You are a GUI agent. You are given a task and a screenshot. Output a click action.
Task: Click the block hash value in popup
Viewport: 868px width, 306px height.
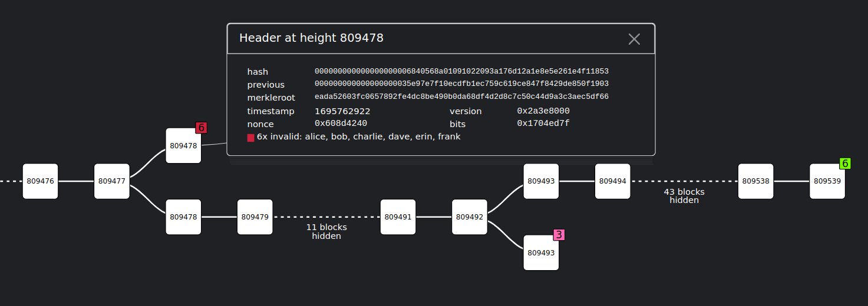point(461,71)
